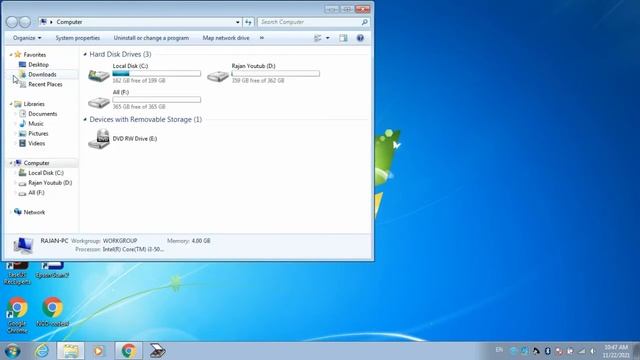This screenshot has width=640, height=360.
Task: Open the Music library
Action: tap(36, 124)
